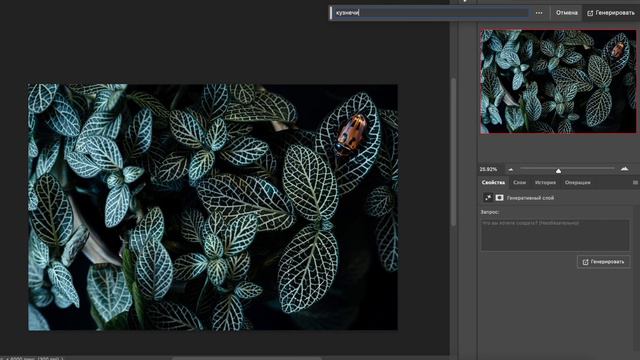The image size is (640, 360).
Task: Open the three-dots options in the task bar
Action: [x=539, y=13]
